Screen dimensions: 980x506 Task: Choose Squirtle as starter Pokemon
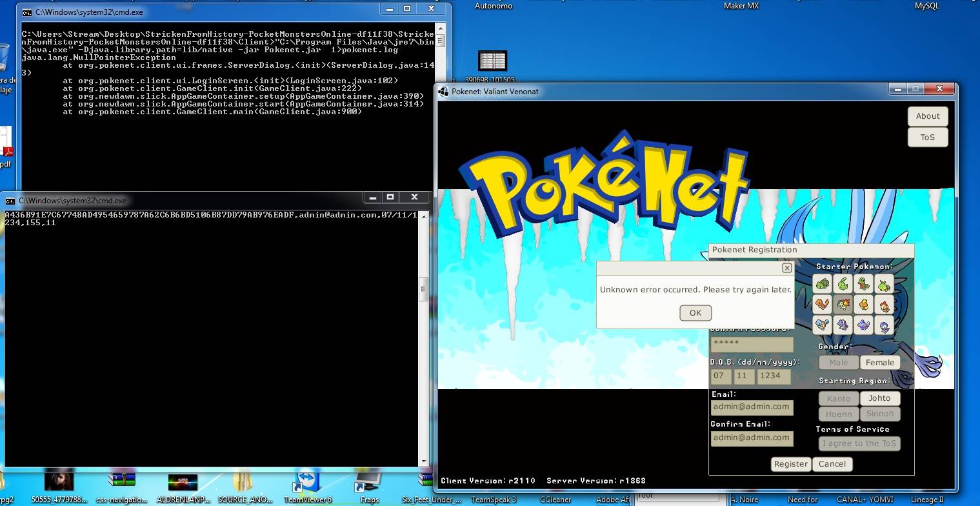coord(822,324)
